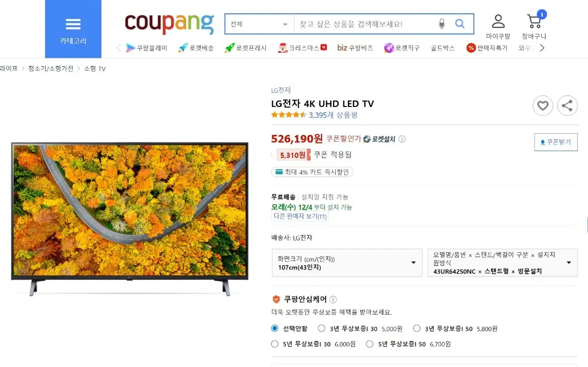This screenshot has width=588, height=367.
Task: Click the 다른 판매자 보기(11) link
Action: (300, 216)
